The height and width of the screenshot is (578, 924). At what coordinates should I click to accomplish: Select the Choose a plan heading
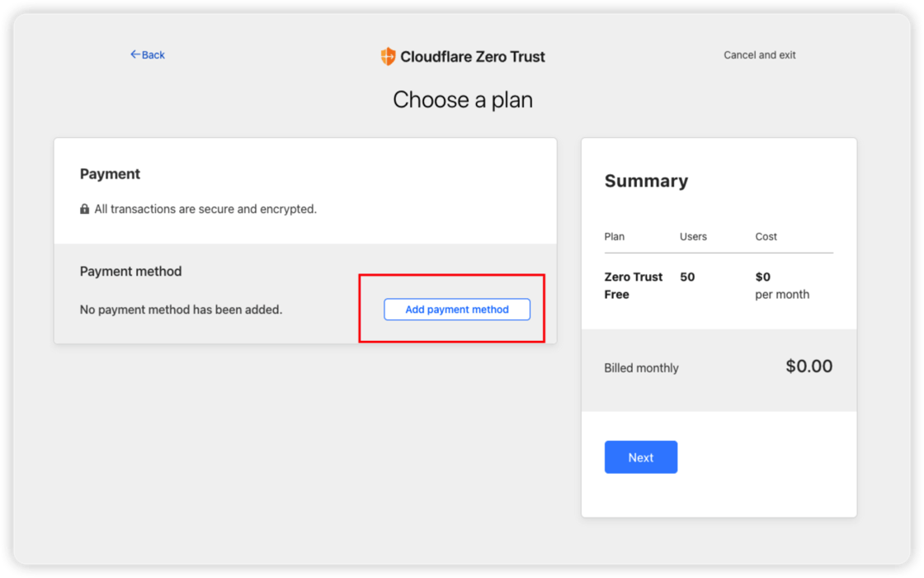tap(462, 99)
